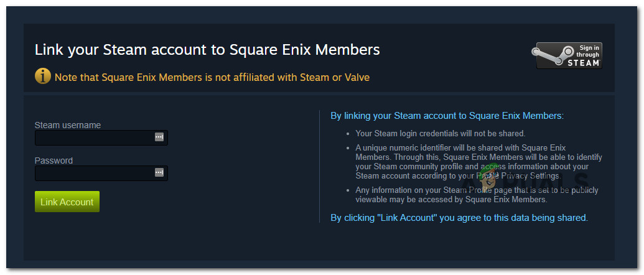This screenshot has width=644, height=275.
Task: Click the "By linking your Steam account" heading
Action: (x=447, y=116)
